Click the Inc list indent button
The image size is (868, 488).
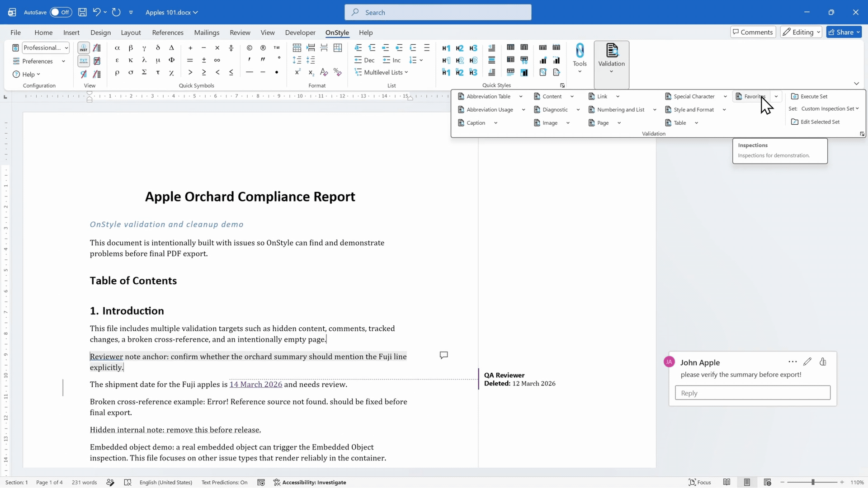tap(392, 60)
